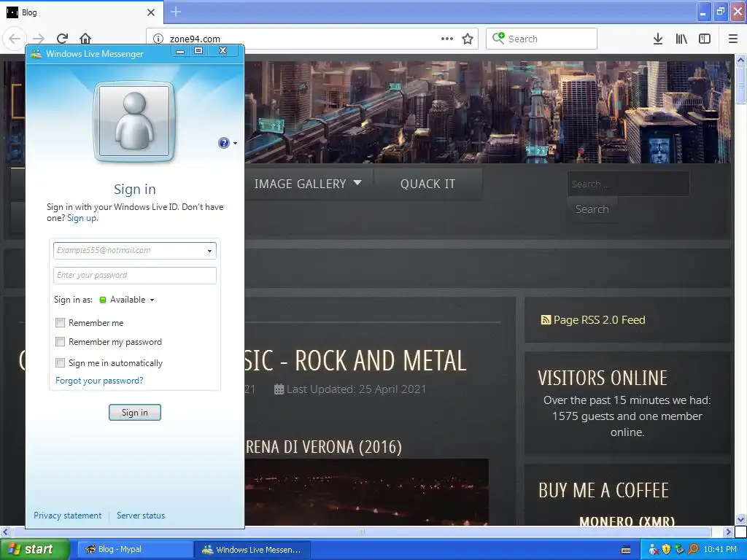The height and width of the screenshot is (560, 747).
Task: Check the Remember me box
Action: coord(60,323)
